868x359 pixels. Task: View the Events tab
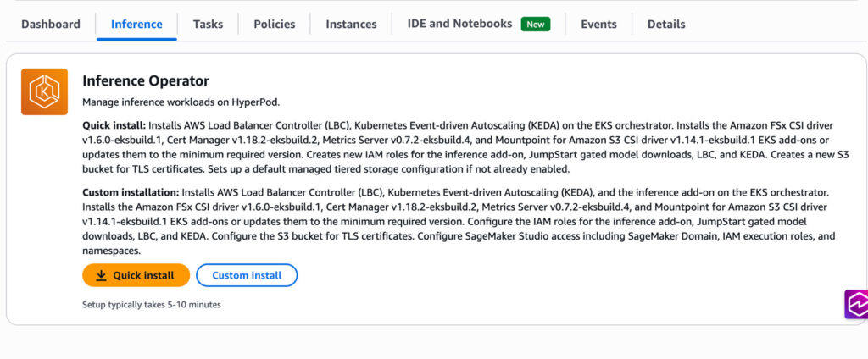click(x=598, y=24)
